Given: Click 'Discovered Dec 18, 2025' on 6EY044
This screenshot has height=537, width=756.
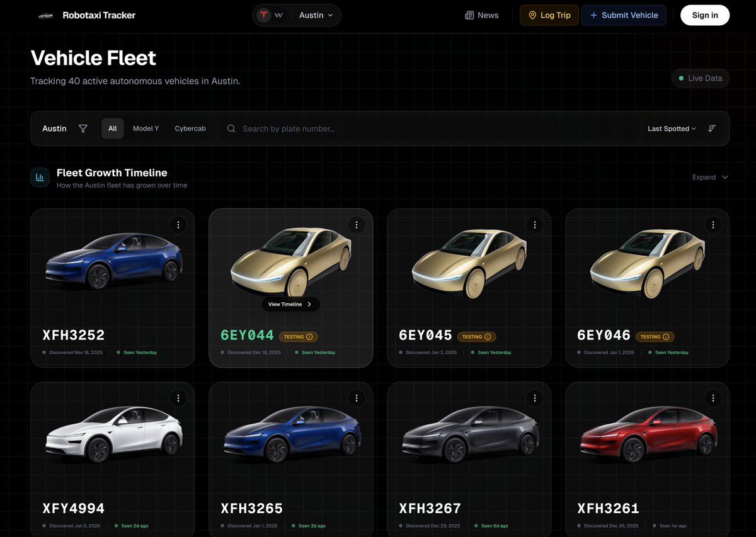Looking at the screenshot, I should [254, 353].
